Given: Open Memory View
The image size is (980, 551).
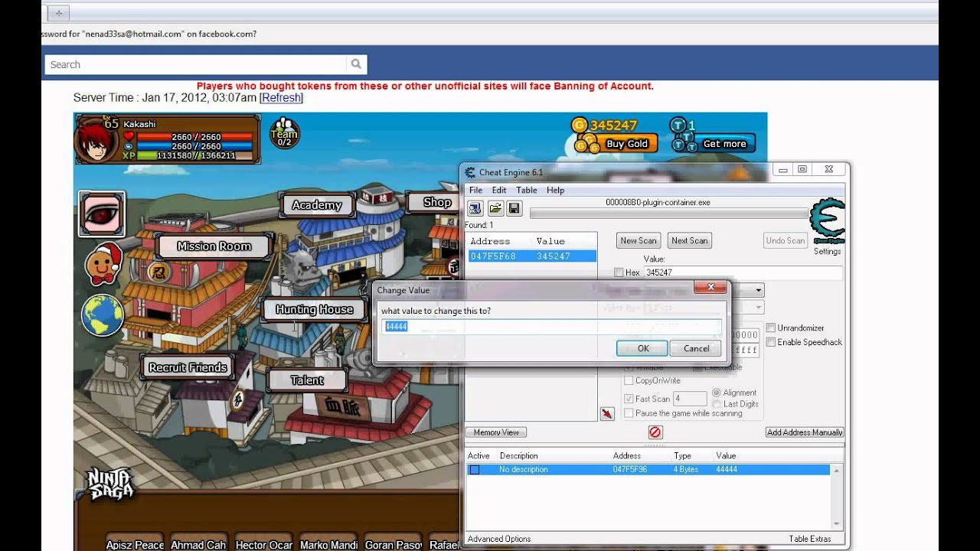Looking at the screenshot, I should point(496,432).
